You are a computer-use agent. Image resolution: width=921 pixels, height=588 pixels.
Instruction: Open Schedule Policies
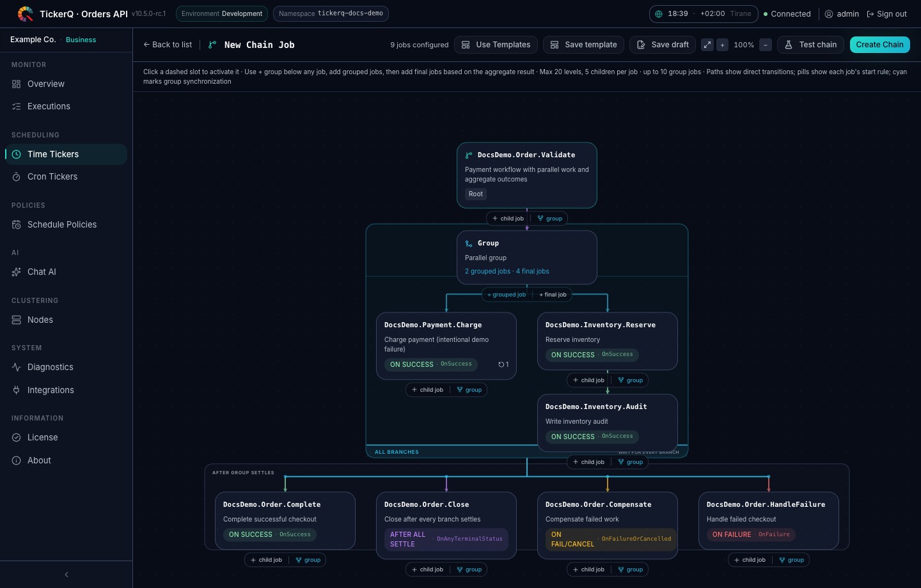point(67,224)
